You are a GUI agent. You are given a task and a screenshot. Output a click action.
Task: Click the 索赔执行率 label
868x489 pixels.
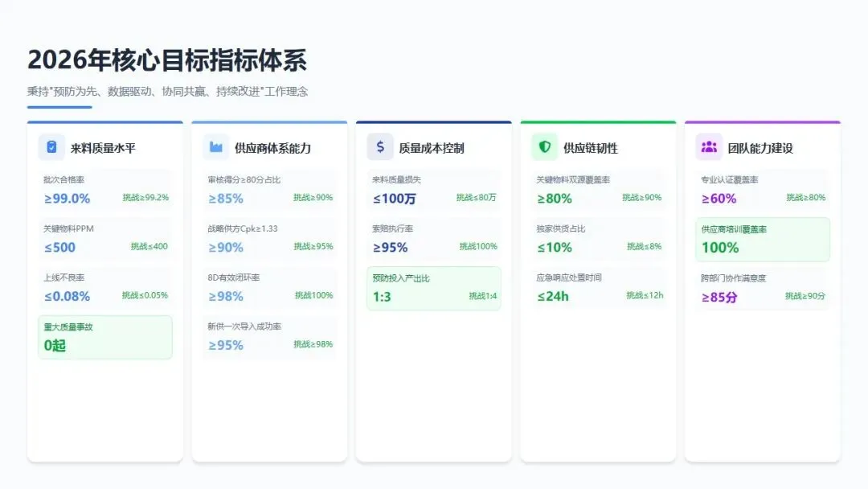click(x=392, y=228)
